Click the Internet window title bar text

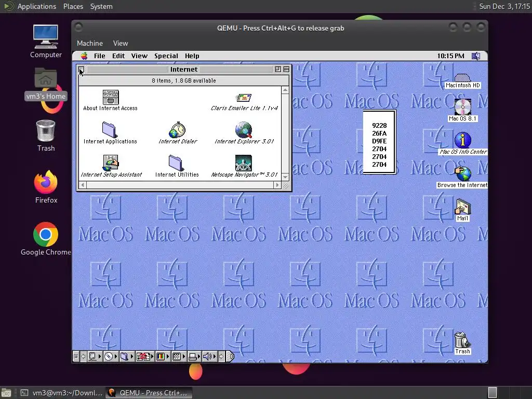pos(183,69)
